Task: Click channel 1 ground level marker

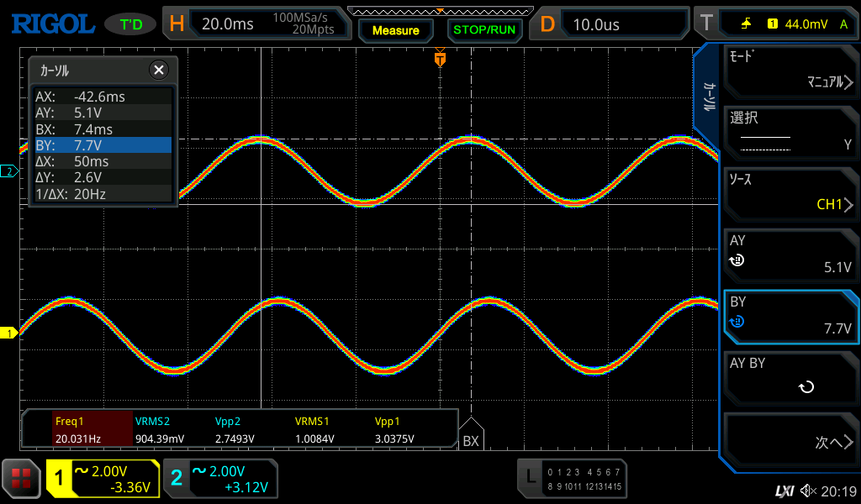Action: point(10,333)
